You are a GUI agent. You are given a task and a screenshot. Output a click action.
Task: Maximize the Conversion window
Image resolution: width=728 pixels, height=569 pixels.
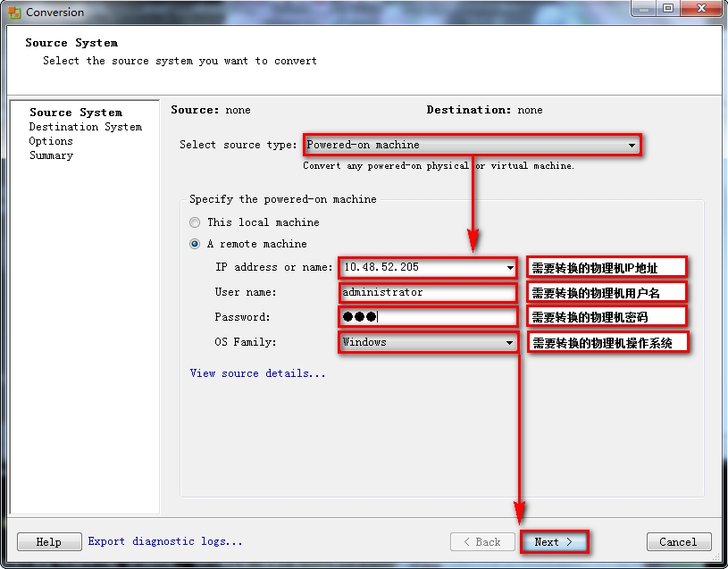coord(668,8)
